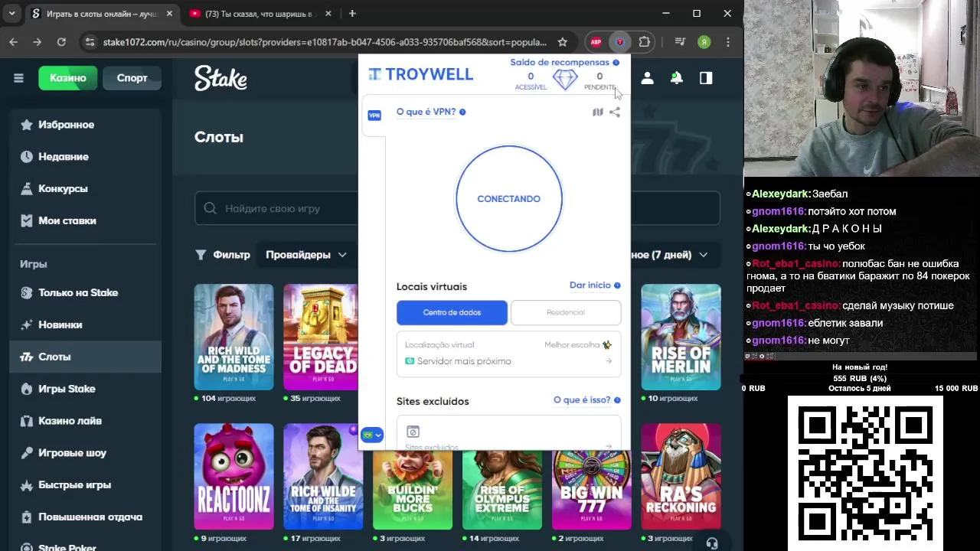Open the Stake user account icon
The image size is (980, 551).
647,78
